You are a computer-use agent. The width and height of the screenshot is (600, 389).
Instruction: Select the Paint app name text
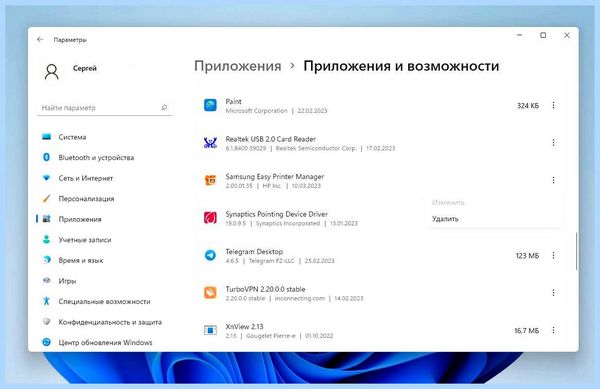tap(233, 101)
